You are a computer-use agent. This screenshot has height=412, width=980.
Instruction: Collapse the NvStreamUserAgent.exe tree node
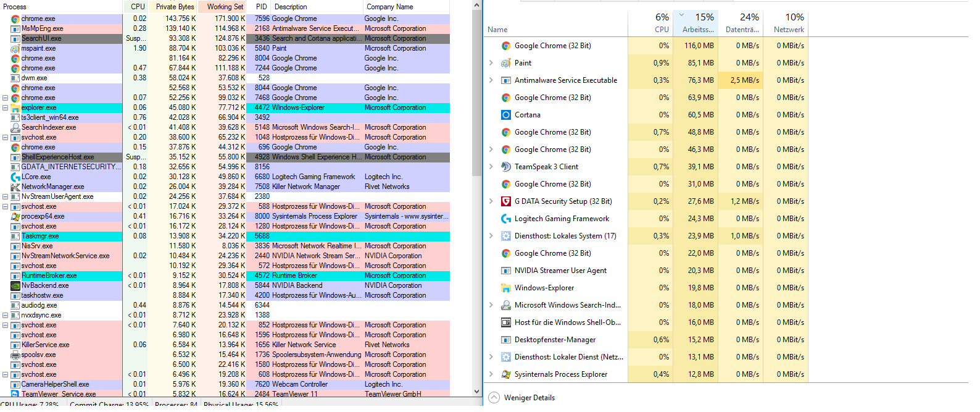6,196
